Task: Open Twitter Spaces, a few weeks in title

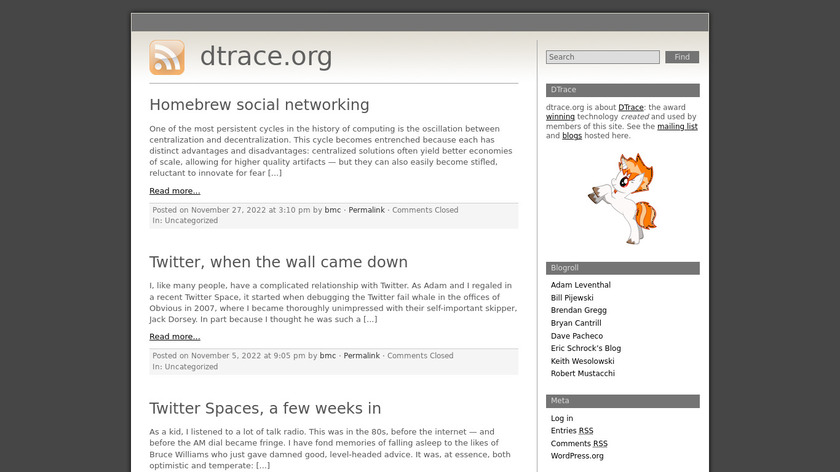Action: point(265,408)
